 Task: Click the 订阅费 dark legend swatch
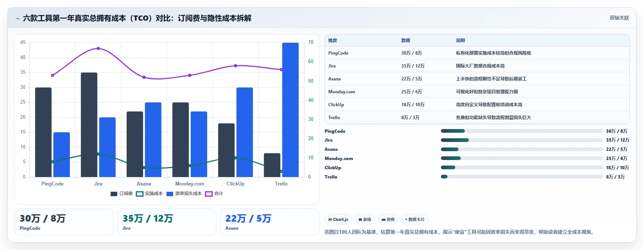[x=114, y=194]
